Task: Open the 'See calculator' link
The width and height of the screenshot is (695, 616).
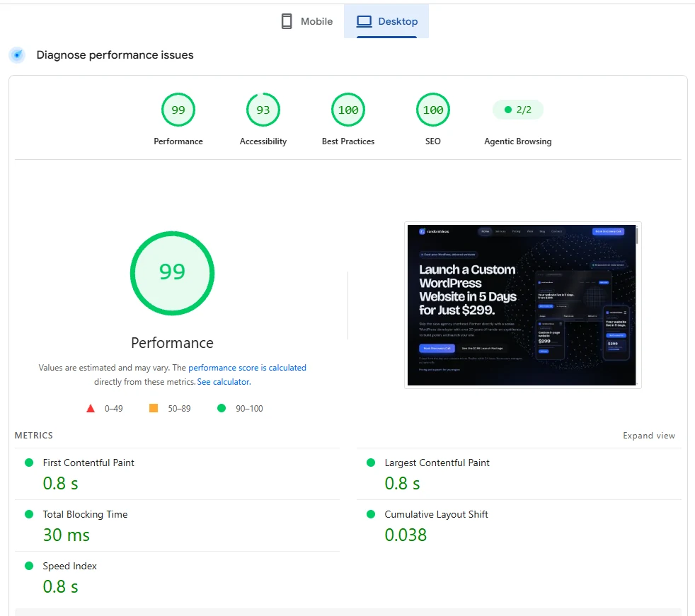Action: click(224, 382)
